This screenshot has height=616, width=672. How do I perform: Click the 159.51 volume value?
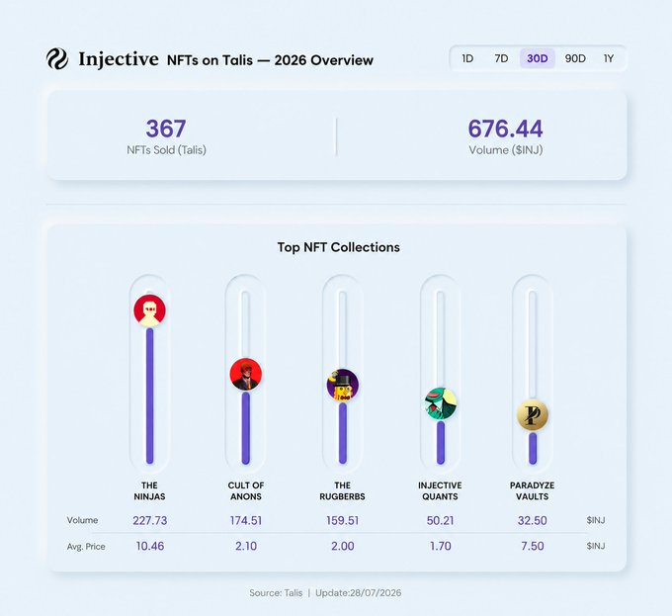pyautogui.click(x=343, y=520)
